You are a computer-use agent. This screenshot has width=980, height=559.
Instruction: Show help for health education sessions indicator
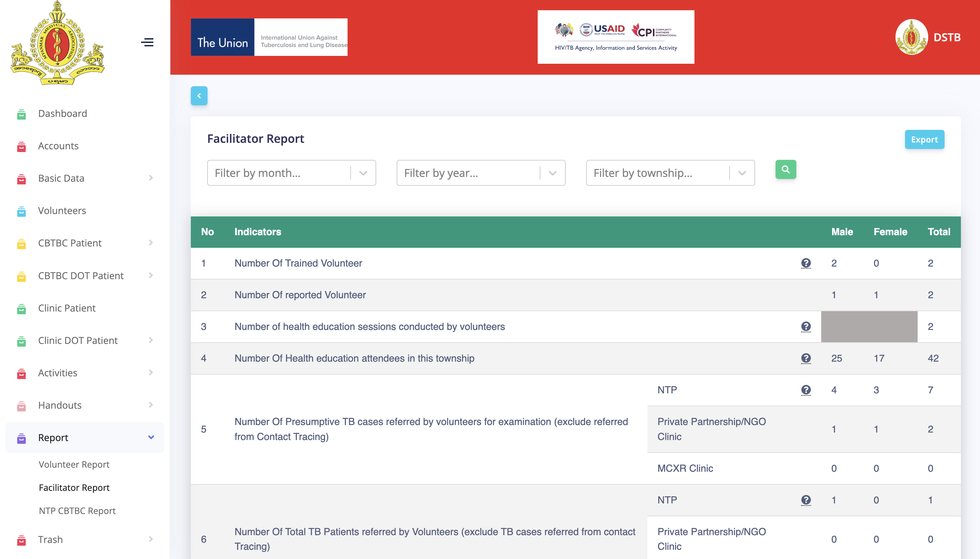806,327
